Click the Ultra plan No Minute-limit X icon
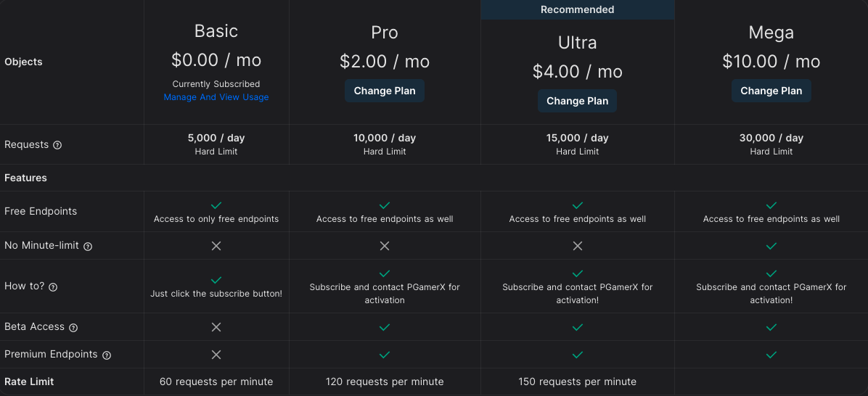This screenshot has width=868, height=396. coord(578,246)
